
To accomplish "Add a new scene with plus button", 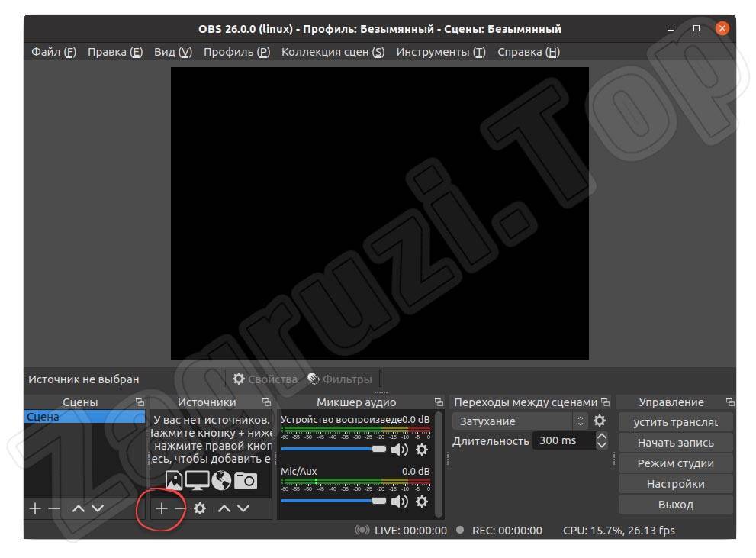I will coord(35,508).
